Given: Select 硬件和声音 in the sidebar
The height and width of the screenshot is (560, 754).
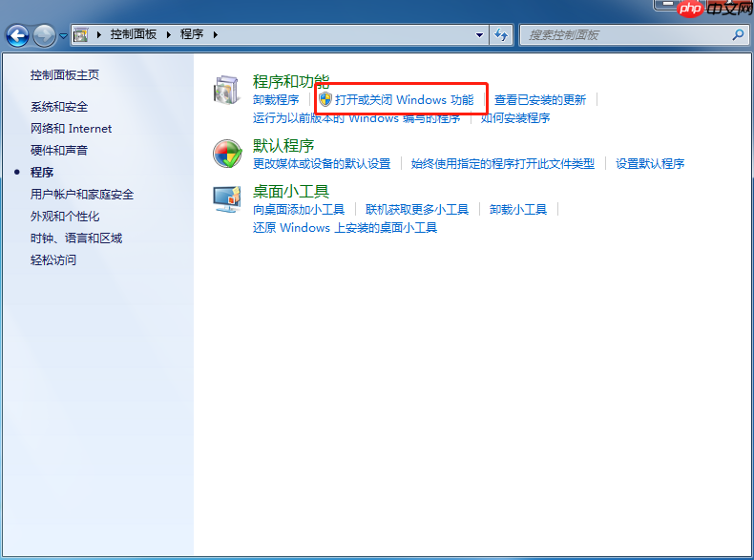Looking at the screenshot, I should click(59, 151).
